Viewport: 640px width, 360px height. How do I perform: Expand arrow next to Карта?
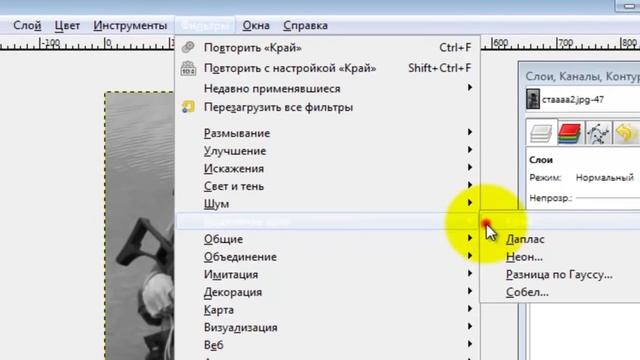point(470,309)
